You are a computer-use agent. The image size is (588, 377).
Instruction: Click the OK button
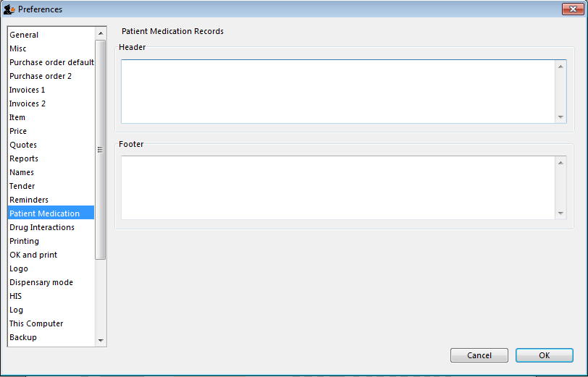544,355
